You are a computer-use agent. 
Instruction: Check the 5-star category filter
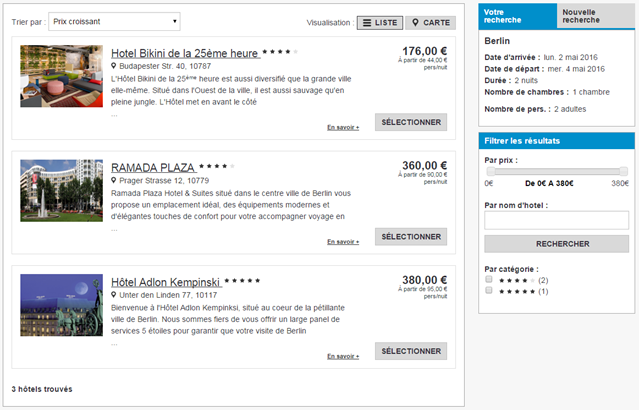[x=489, y=291]
